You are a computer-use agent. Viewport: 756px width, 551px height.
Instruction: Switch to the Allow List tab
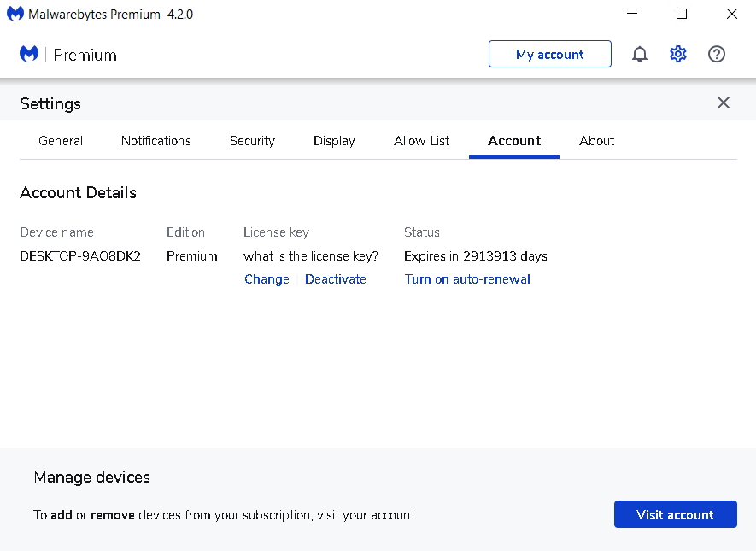coord(421,141)
